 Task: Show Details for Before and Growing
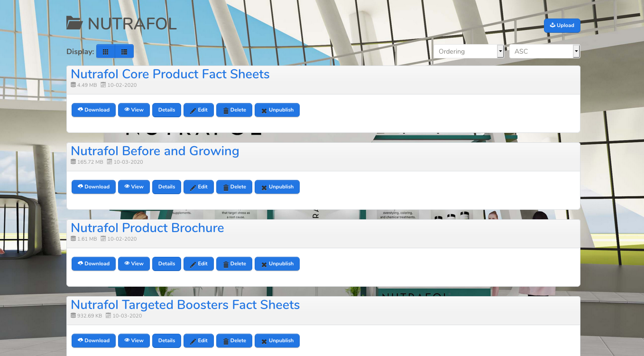coord(166,187)
